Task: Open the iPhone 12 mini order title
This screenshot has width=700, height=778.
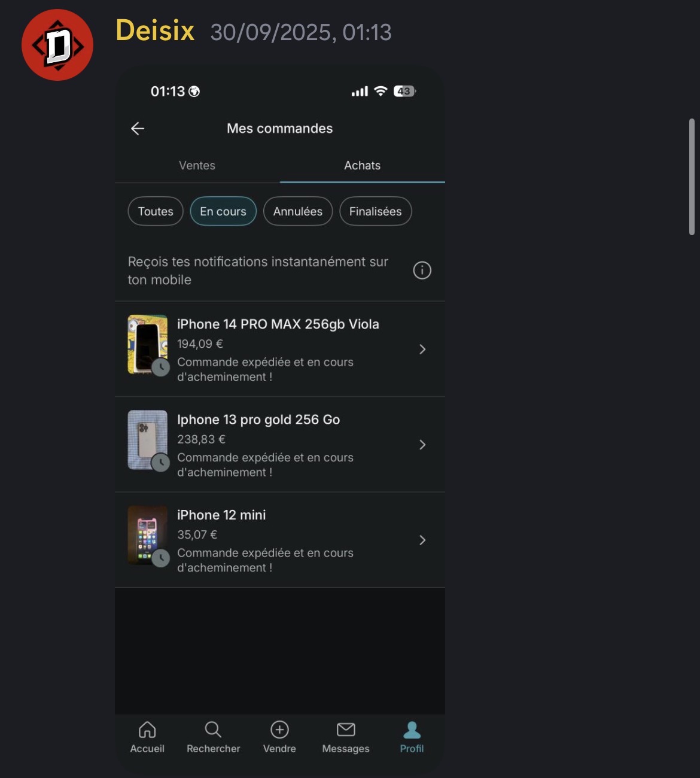Action: pyautogui.click(x=221, y=515)
